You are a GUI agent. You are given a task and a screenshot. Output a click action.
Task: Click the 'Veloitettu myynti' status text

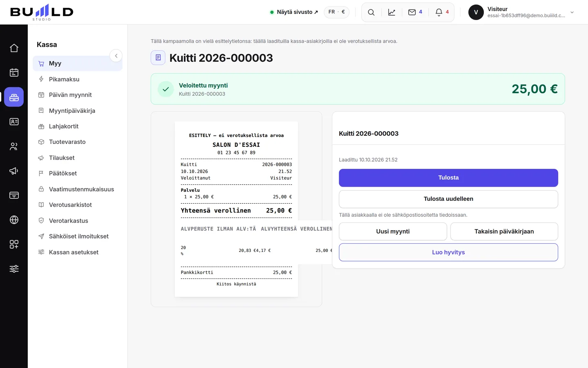pyautogui.click(x=203, y=85)
